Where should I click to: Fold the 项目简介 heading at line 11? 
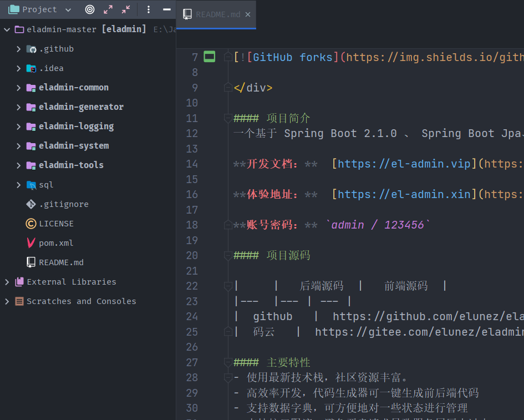[228, 118]
